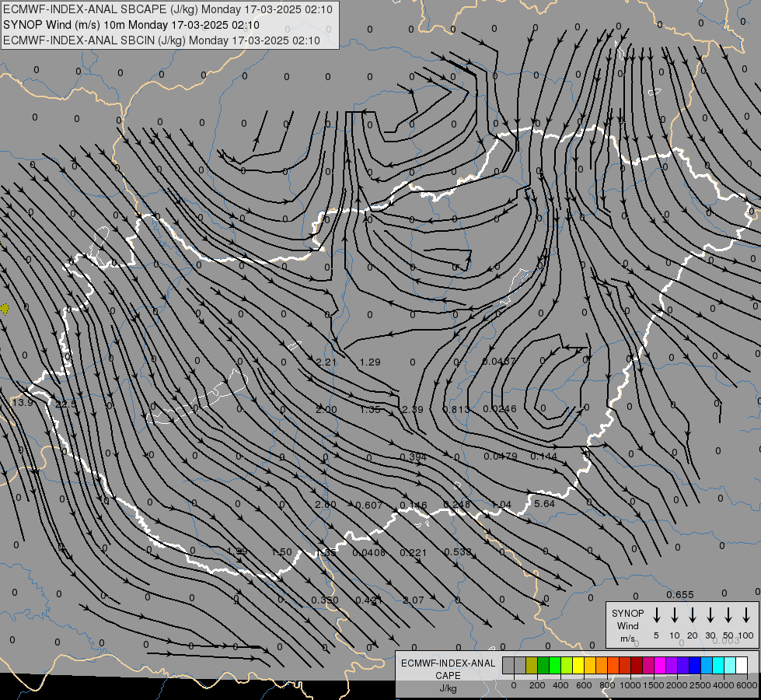Click the wind arrow above the 30 m/s label
Image resolution: width=761 pixels, height=700 pixels.
coord(710,615)
